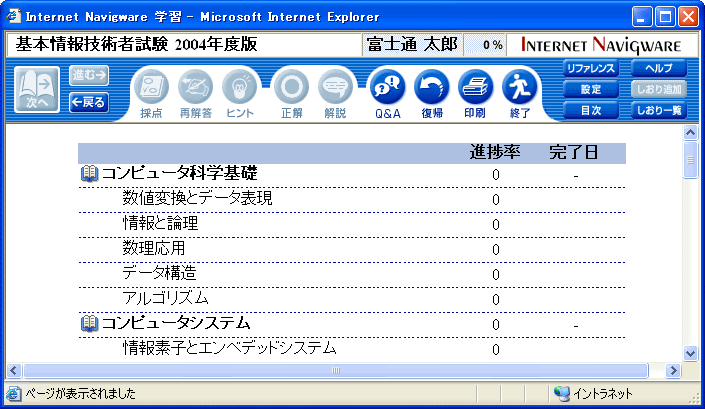Click the Internet Navigware logo
The height and width of the screenshot is (409, 705).
(x=601, y=45)
